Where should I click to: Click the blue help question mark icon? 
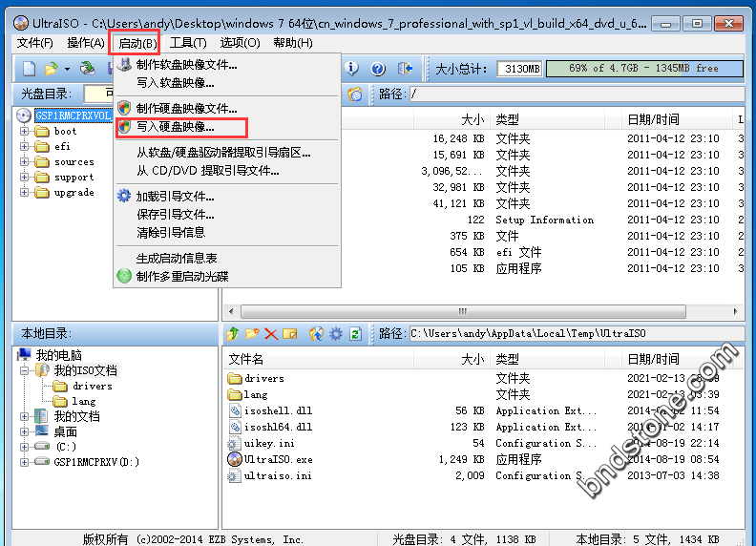[x=378, y=69]
